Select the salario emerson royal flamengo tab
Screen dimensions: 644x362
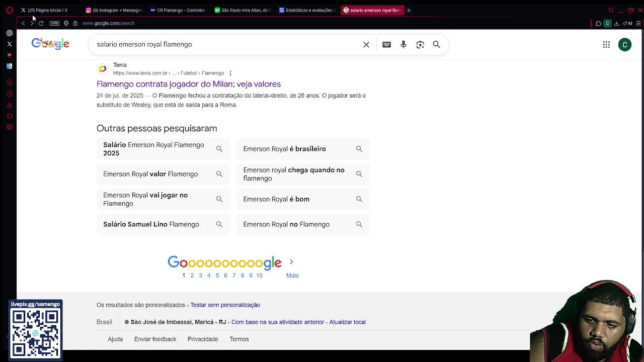tap(372, 10)
